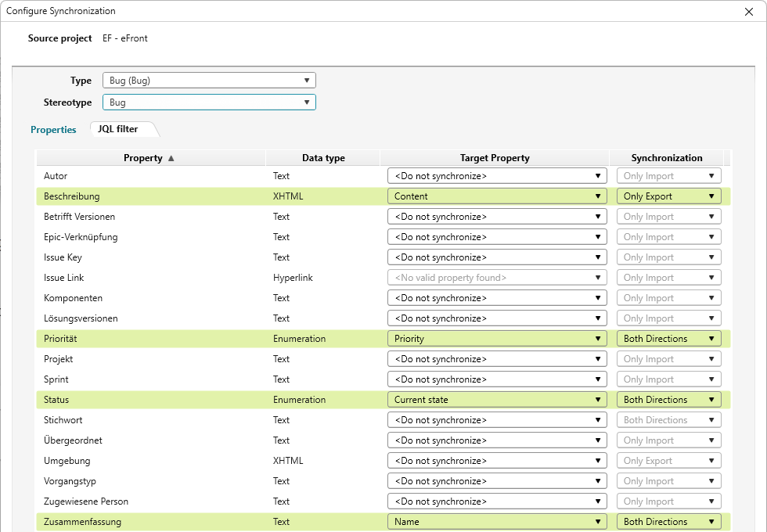767x532 pixels.
Task: Open Target Property dropdown for Epic-Verknüpfung
Action: pyautogui.click(x=497, y=237)
